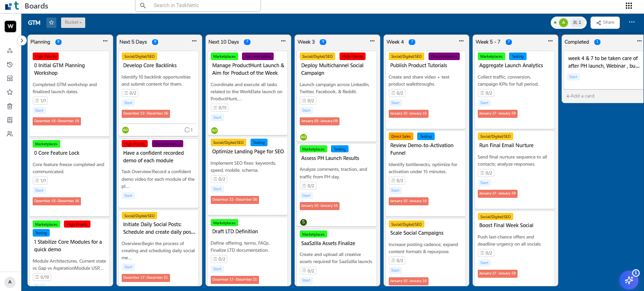Open the Scale Social Campaigns card title
The image size is (644, 291).
[417, 233]
